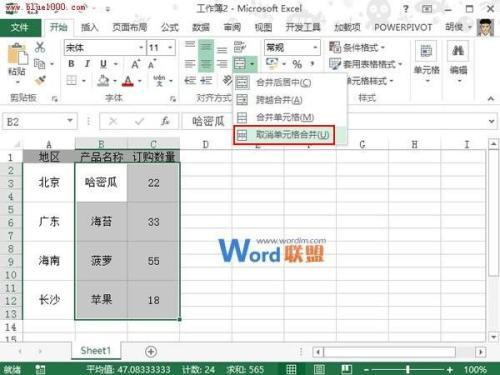Image resolution: width=500 pixels, height=375 pixels.
Task: Open the Name Box B2 dropdown arrow
Action: tap(70, 121)
